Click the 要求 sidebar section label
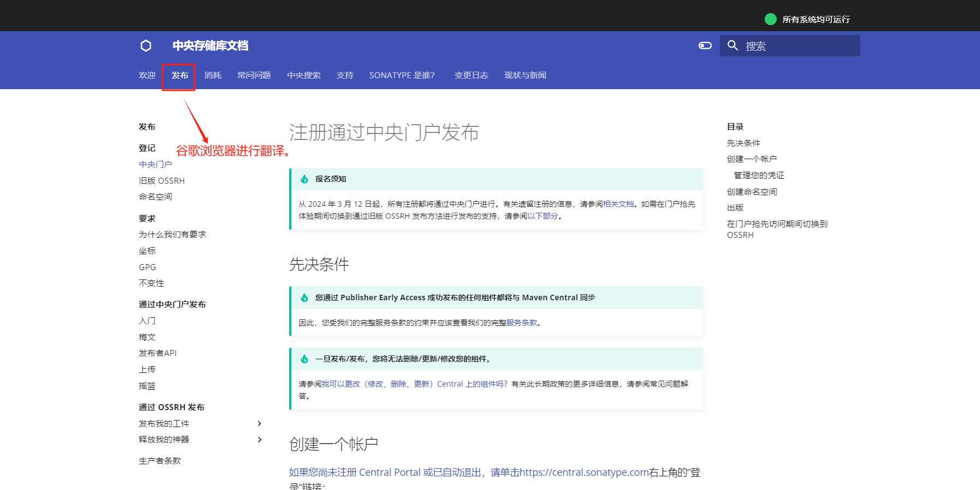The width and height of the screenshot is (980, 490). coord(147,219)
